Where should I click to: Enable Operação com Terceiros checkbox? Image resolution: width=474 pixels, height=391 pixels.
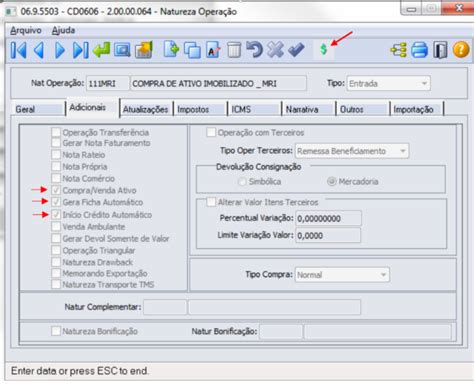click(x=211, y=132)
